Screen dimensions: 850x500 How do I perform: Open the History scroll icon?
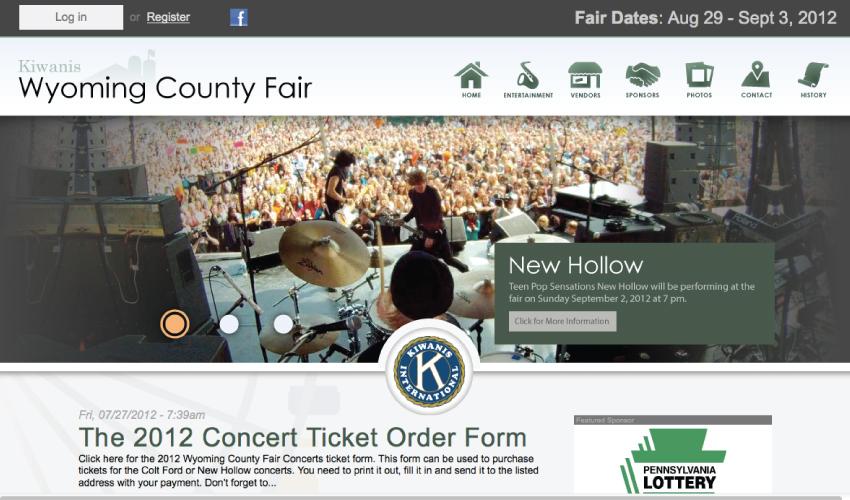point(813,80)
